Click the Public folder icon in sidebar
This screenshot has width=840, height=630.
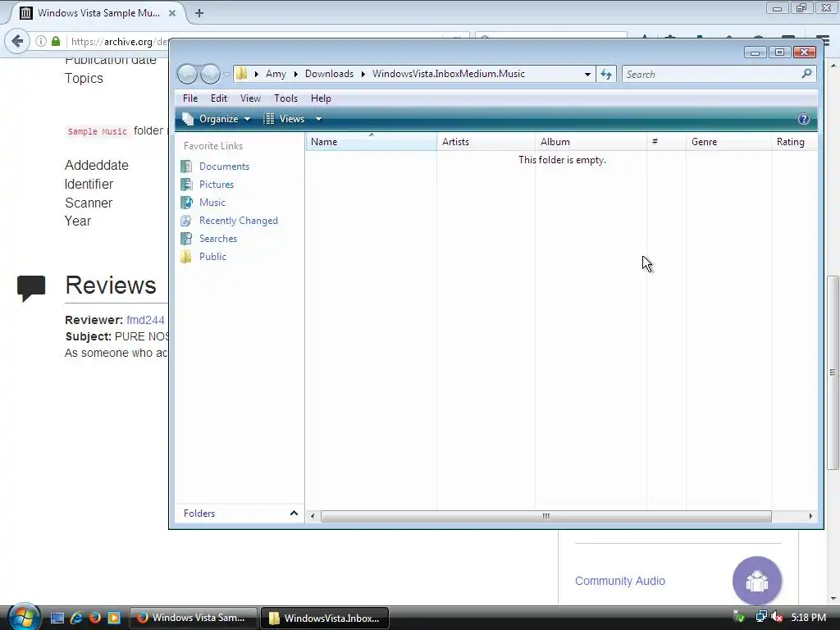pyautogui.click(x=186, y=257)
